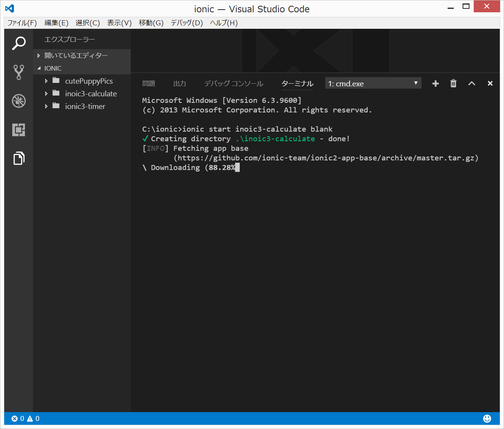The width and height of the screenshot is (504, 429).
Task: Switch to the デバッグ コンソール tab
Action: click(234, 84)
